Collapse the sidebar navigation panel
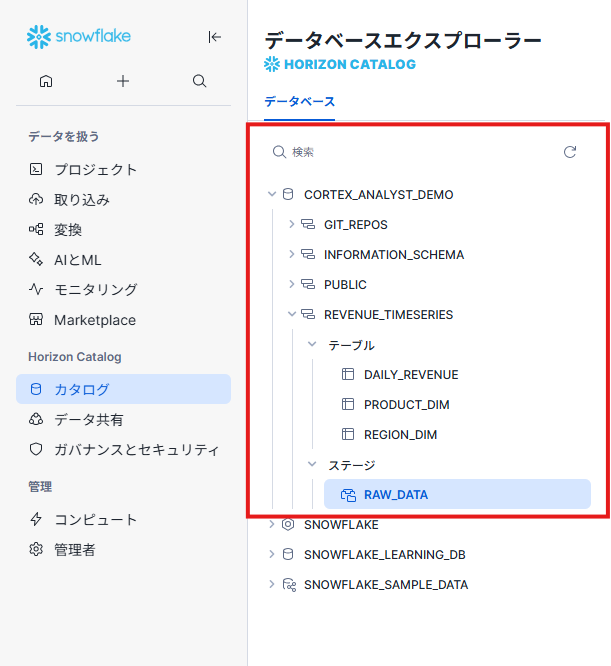This screenshot has width=611, height=666. click(214, 37)
